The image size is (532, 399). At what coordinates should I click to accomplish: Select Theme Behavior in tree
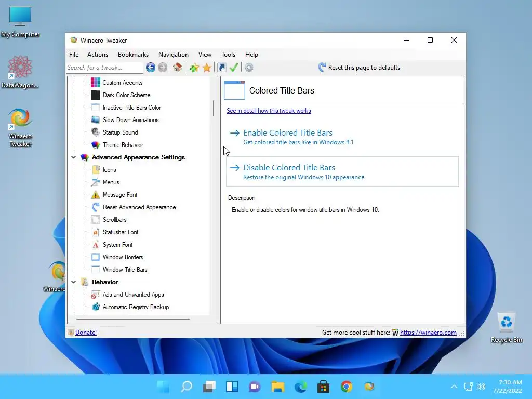[x=123, y=145]
